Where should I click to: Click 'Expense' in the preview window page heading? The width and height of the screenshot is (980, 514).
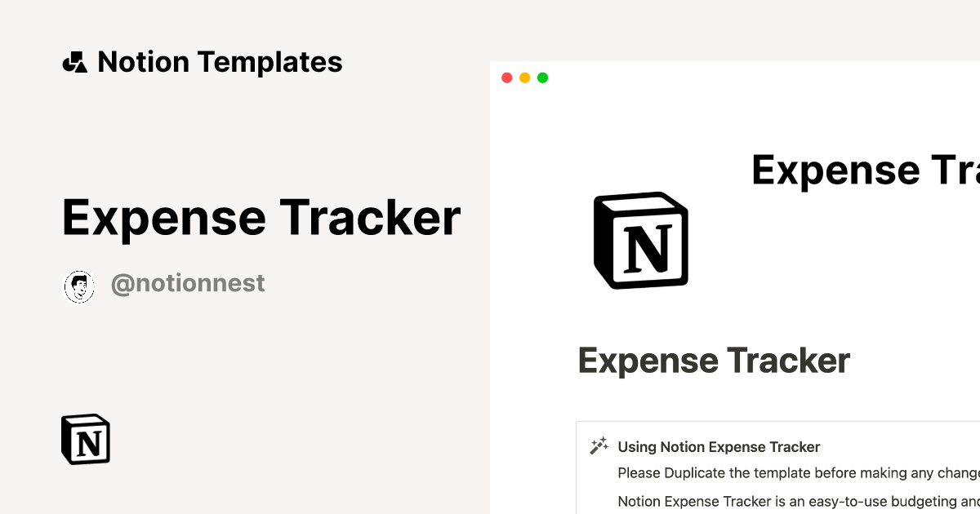tap(648, 361)
